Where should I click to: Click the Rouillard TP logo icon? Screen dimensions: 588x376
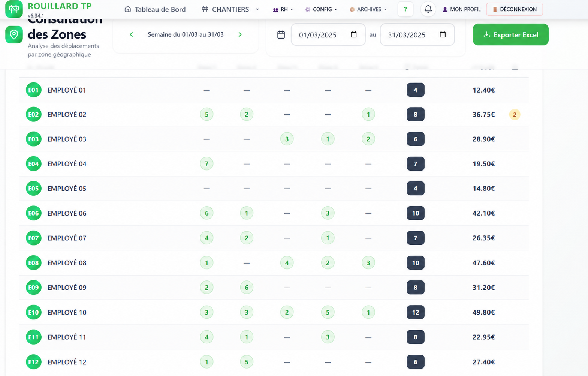click(14, 9)
